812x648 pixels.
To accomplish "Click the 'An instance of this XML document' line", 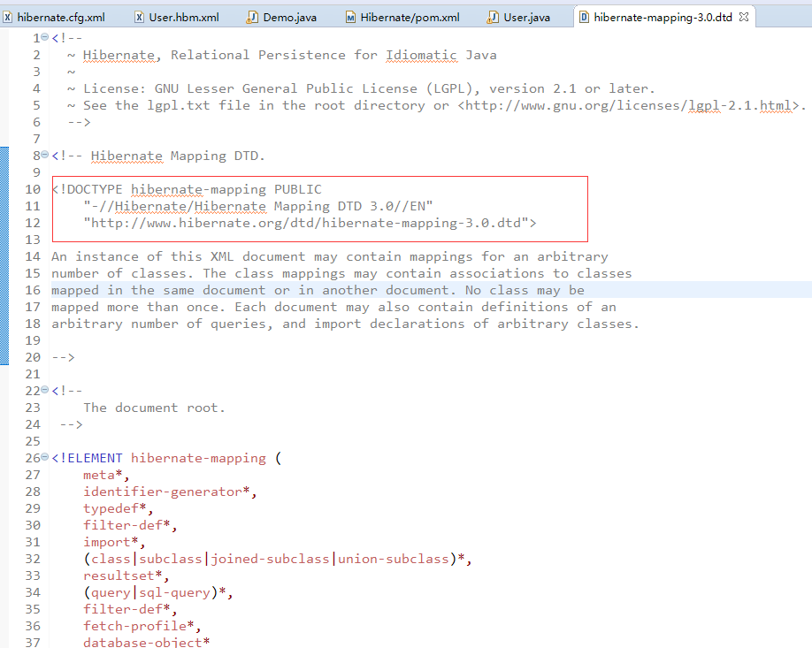I will tap(330, 256).
